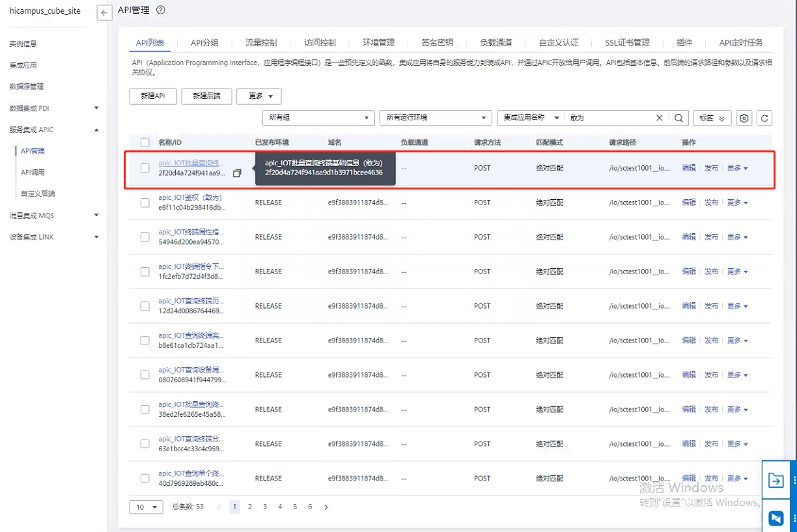Screen dimensions: 797x532
Task: Open table column settings gear icon
Action: [744, 118]
